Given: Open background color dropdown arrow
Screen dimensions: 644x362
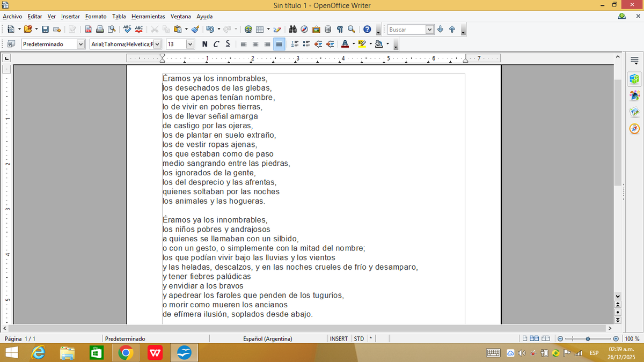Looking at the screenshot, I should point(387,44).
